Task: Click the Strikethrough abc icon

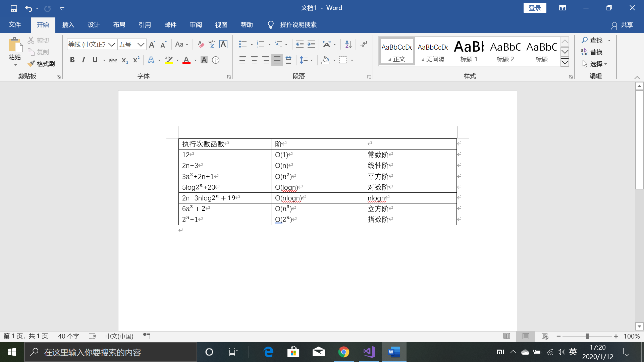Action: click(113, 60)
